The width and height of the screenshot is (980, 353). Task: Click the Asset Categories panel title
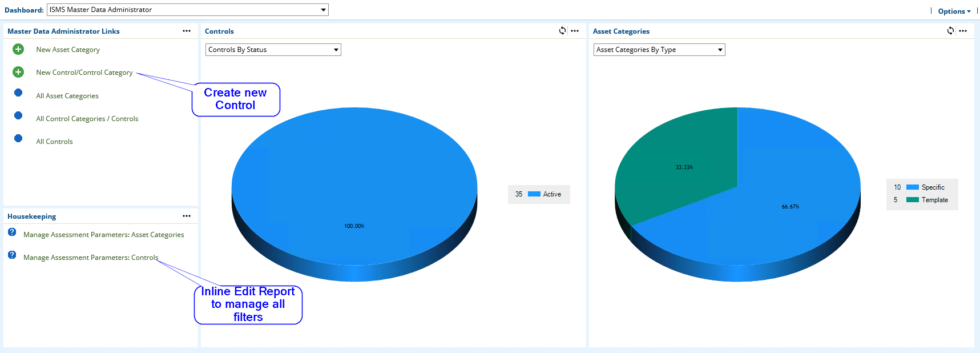coord(621,31)
